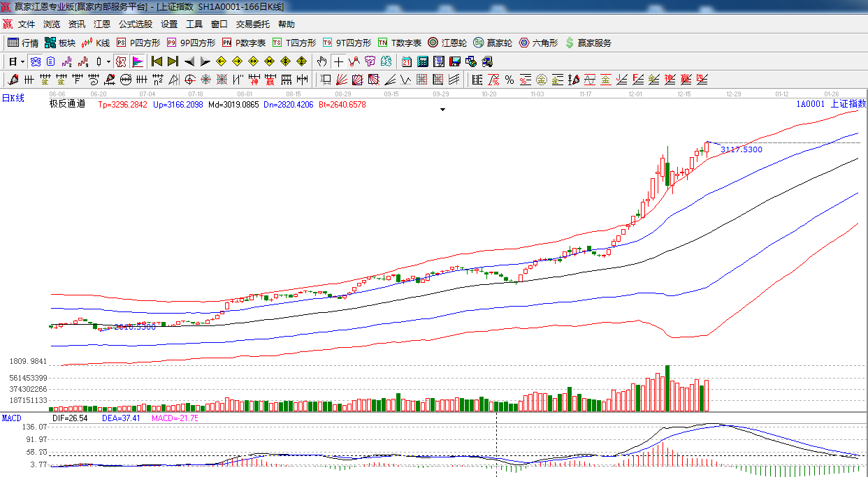Click the calendar date icon
The width and height of the screenshot is (868, 477).
pos(406,61)
